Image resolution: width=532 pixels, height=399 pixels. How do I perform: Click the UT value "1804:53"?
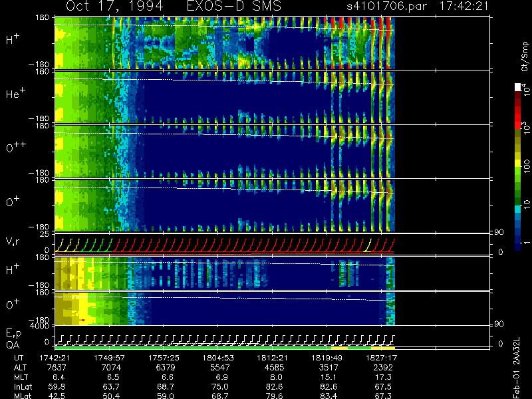(218, 358)
